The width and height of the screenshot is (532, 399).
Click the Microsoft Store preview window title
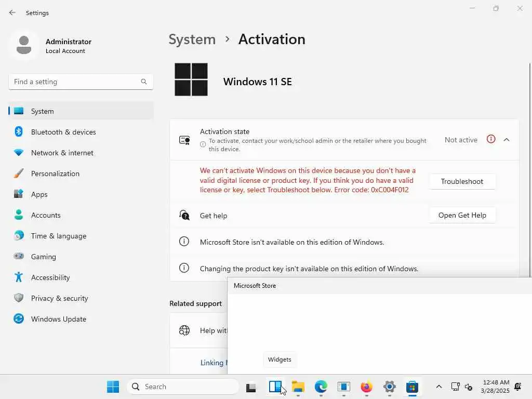255,286
